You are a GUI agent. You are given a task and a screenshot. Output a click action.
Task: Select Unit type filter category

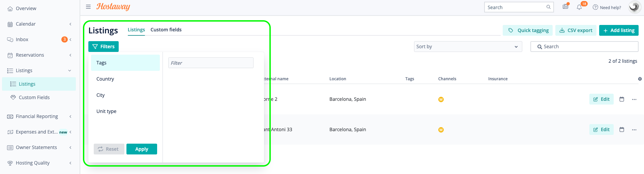click(x=125, y=111)
